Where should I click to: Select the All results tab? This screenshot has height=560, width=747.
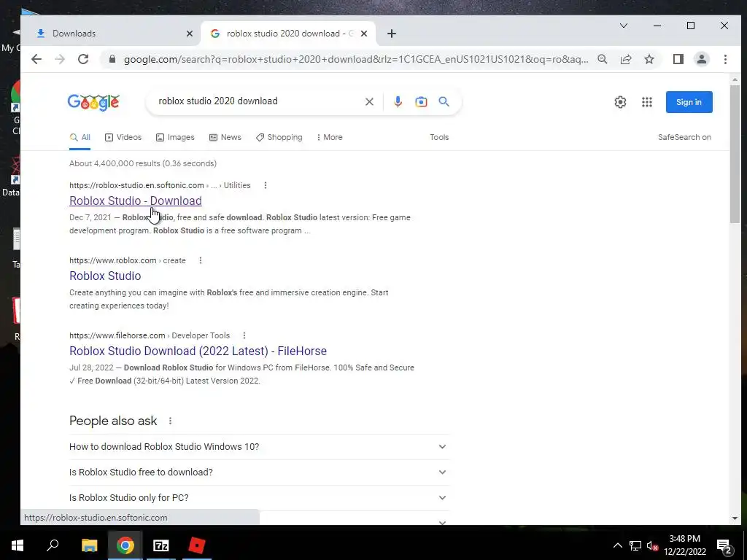(x=80, y=137)
